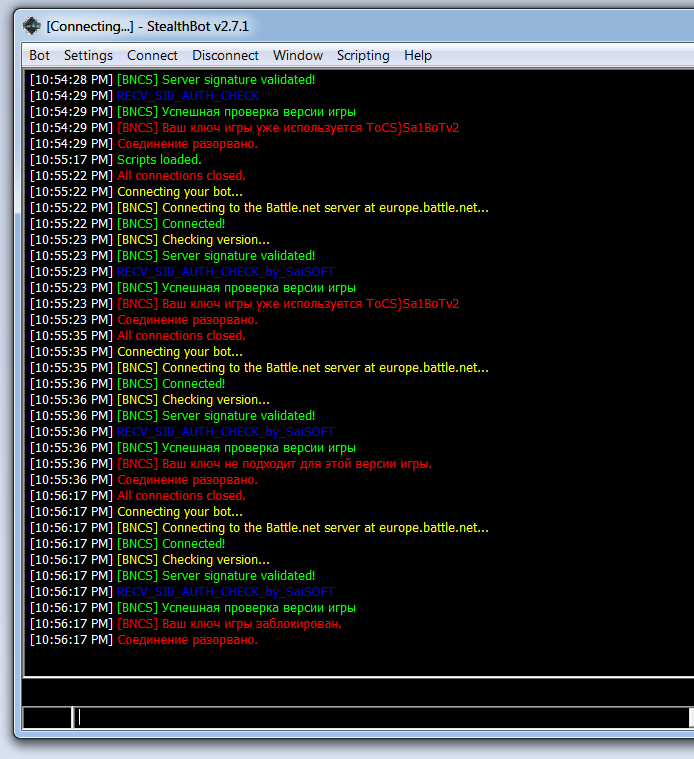Open the Scripting menu
694x759 pixels.
click(363, 56)
